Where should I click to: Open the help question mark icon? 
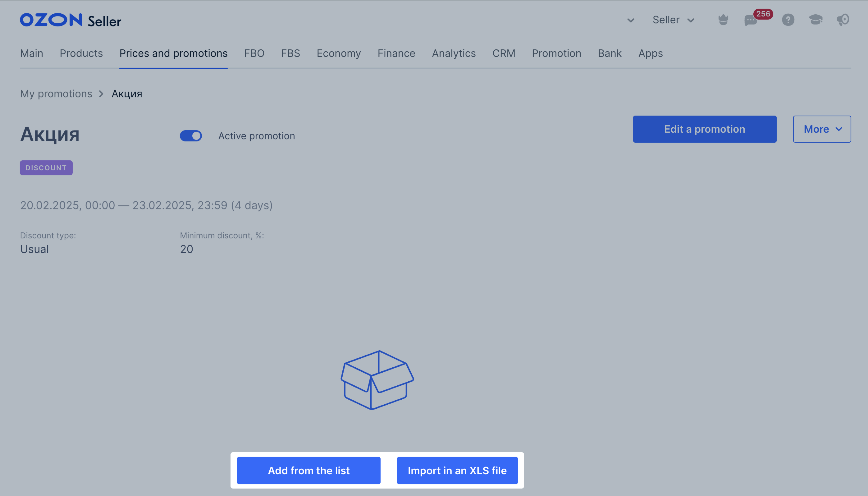click(x=788, y=20)
